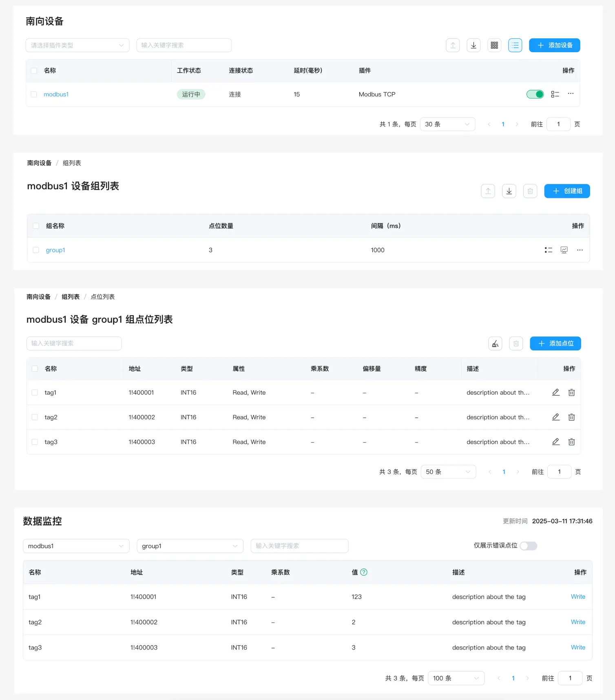
Task: Click Write link for tag1
Action: (578, 596)
